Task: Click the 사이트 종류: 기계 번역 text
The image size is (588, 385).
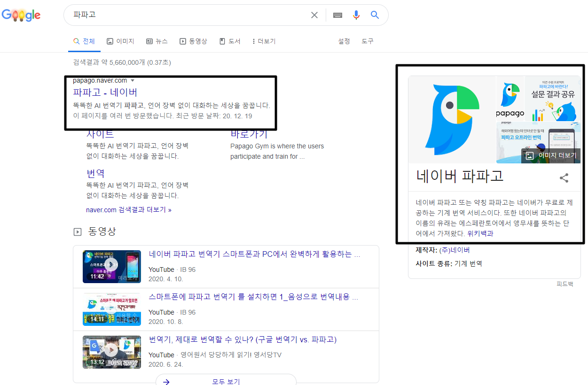Action: [449, 263]
